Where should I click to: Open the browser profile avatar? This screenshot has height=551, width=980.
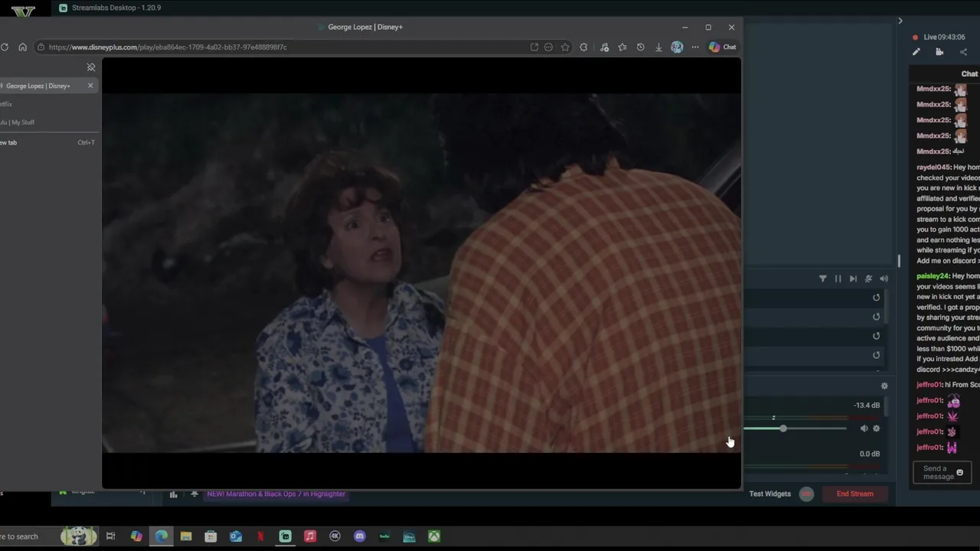(x=677, y=47)
